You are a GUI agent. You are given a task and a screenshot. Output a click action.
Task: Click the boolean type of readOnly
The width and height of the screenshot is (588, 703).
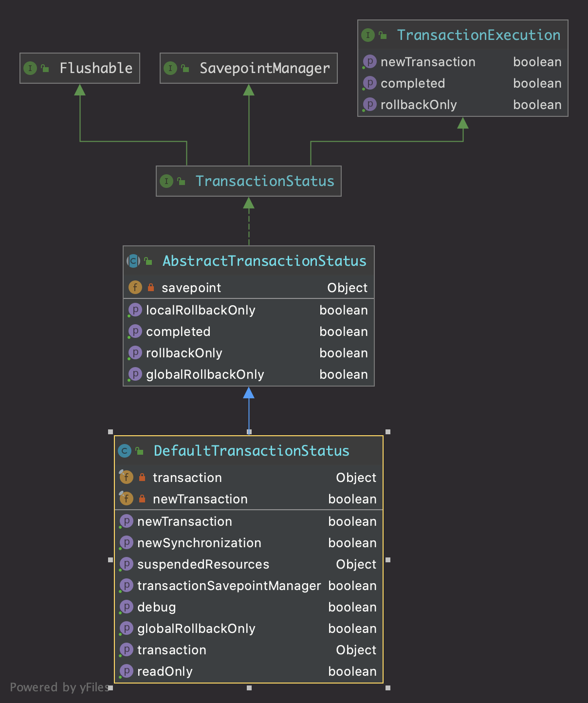[352, 671]
